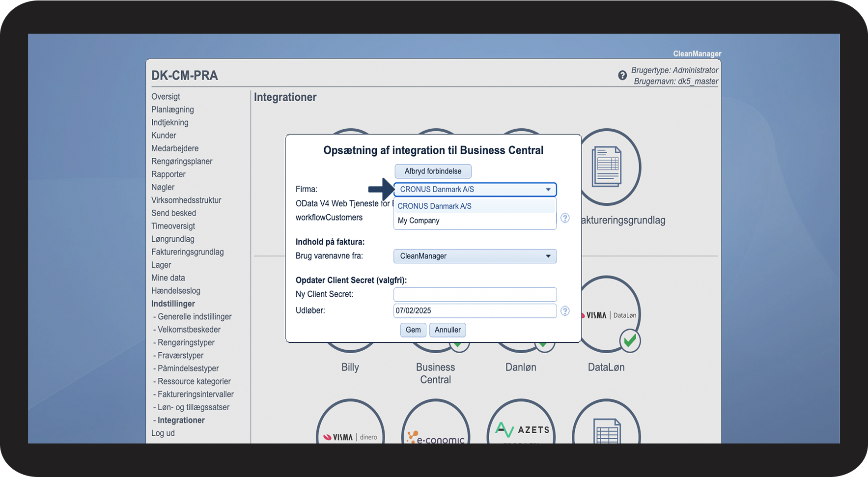Open the Medarbejdere page
The image size is (868, 477).
pos(175,148)
